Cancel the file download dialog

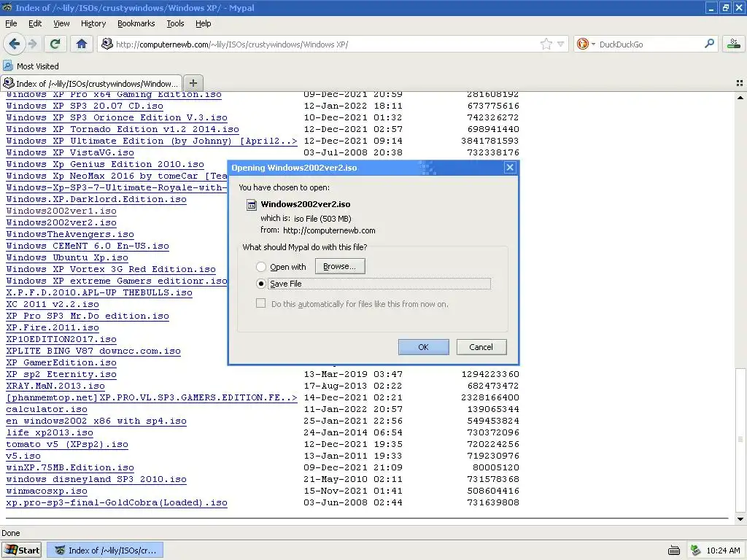481,347
